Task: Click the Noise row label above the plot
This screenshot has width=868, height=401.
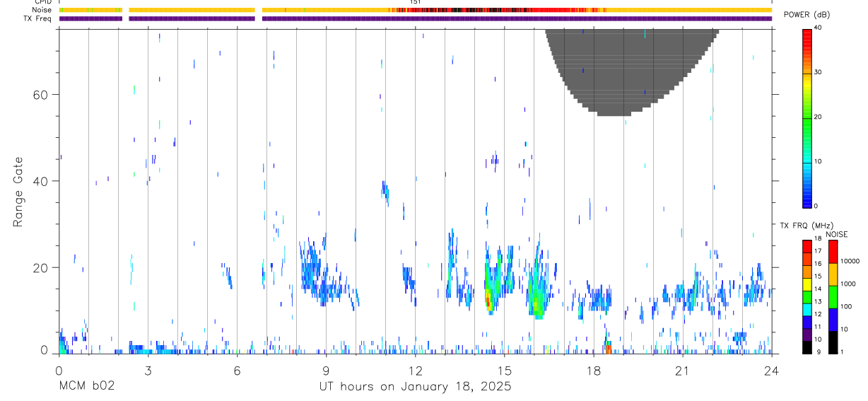Action: pos(42,10)
